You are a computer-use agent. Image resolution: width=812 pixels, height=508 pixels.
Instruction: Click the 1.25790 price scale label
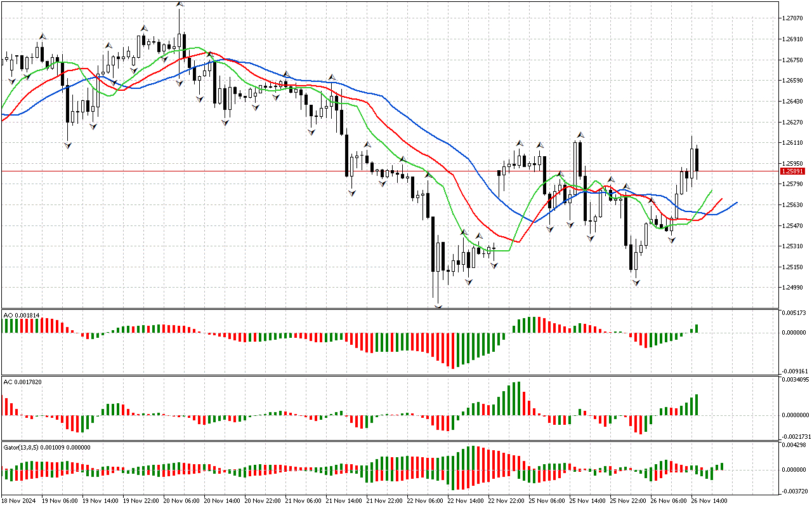[793, 184]
